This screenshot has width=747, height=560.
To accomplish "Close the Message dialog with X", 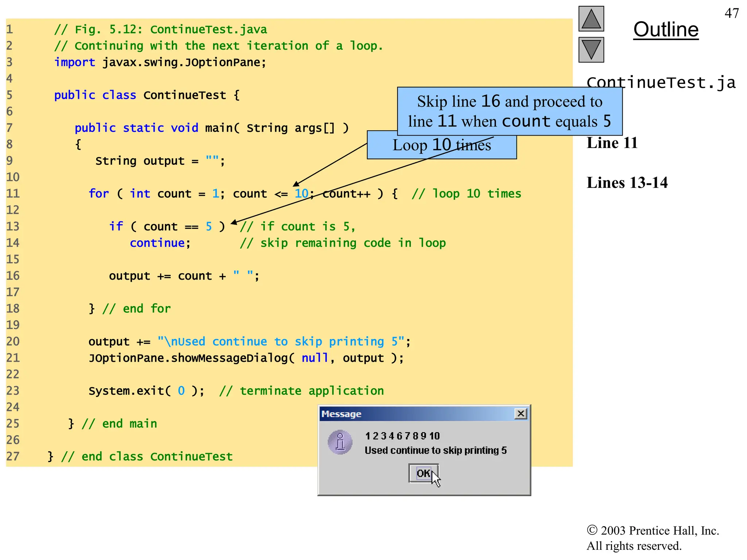I will click(x=521, y=413).
